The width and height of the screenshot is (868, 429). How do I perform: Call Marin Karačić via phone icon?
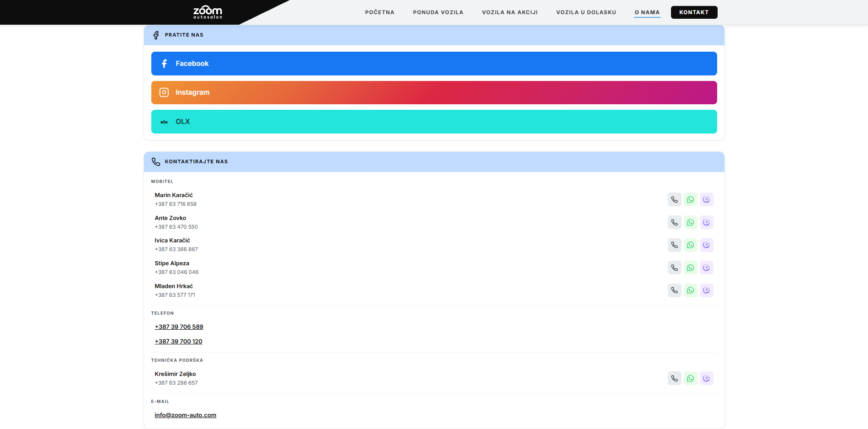674,199
